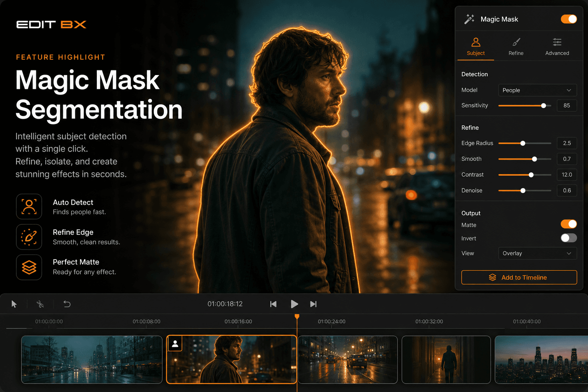This screenshot has width=588, height=392.
Task: Skip to next clip
Action: click(314, 304)
